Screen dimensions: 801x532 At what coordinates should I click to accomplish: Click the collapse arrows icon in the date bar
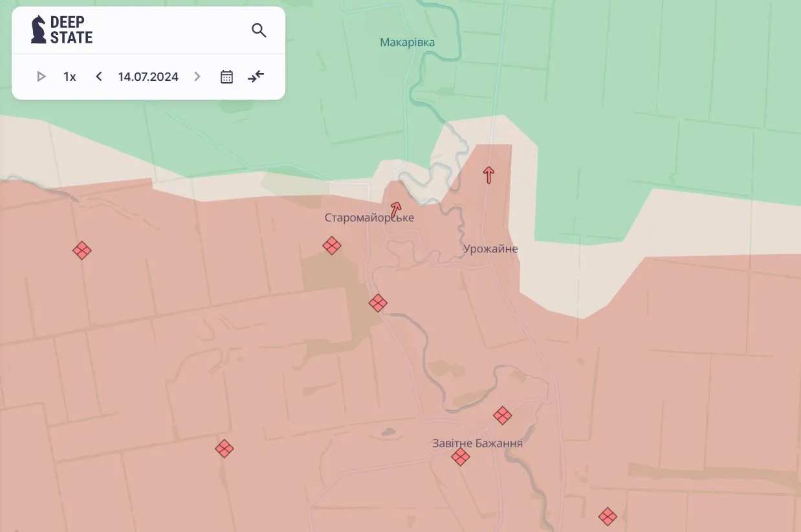click(x=256, y=77)
